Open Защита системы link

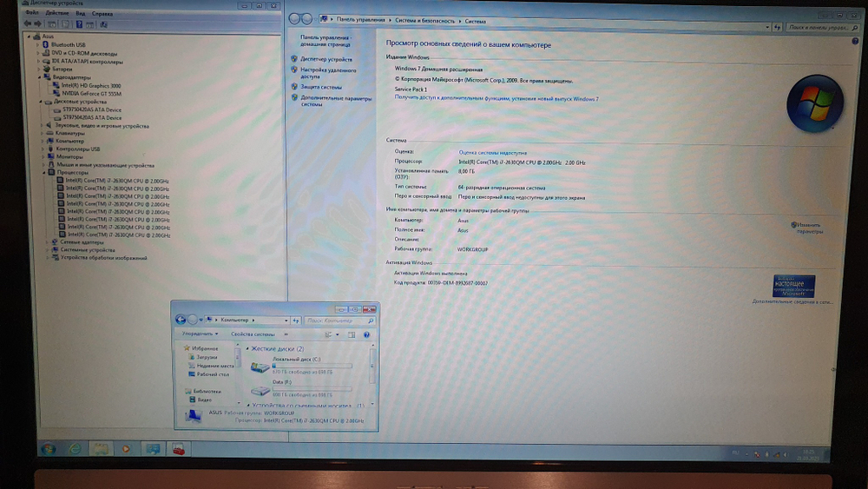tap(321, 87)
